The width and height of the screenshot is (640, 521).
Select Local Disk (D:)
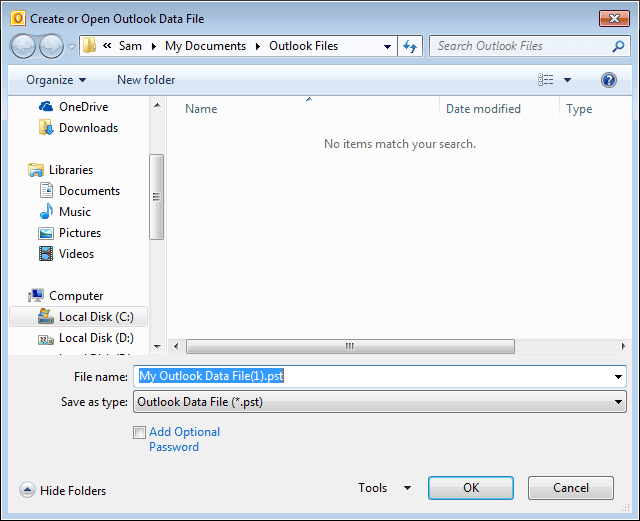(x=96, y=338)
